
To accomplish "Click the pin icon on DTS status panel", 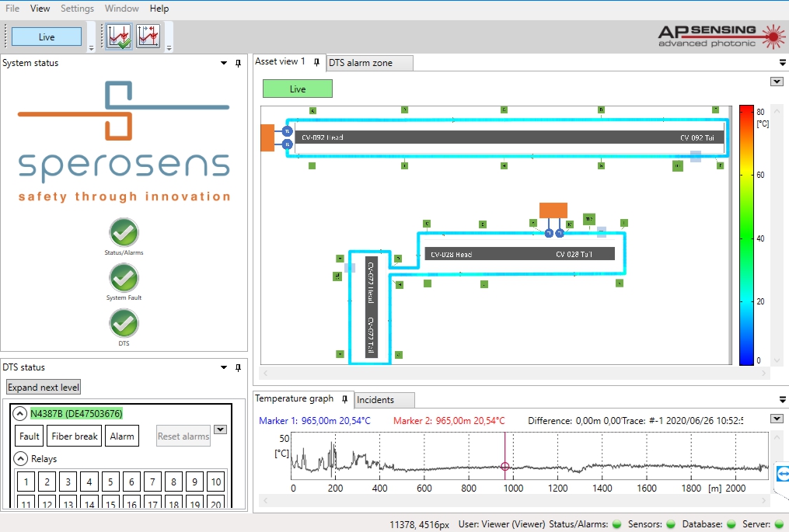I will point(238,367).
